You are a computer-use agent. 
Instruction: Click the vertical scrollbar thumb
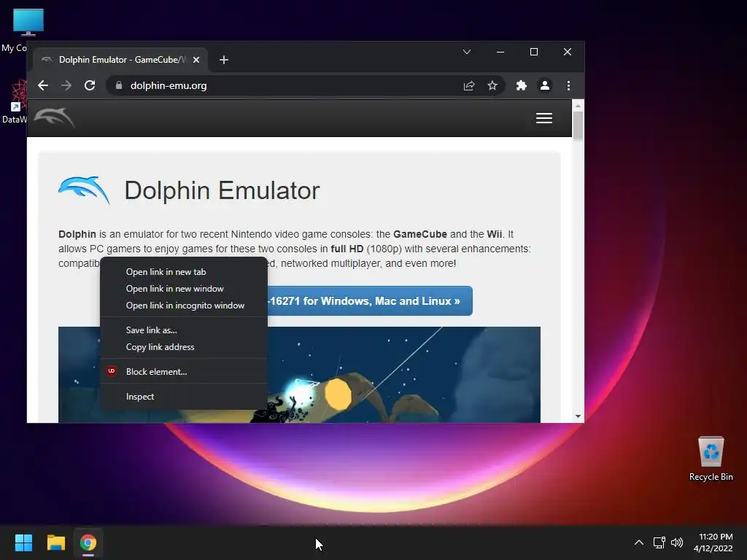[578, 125]
